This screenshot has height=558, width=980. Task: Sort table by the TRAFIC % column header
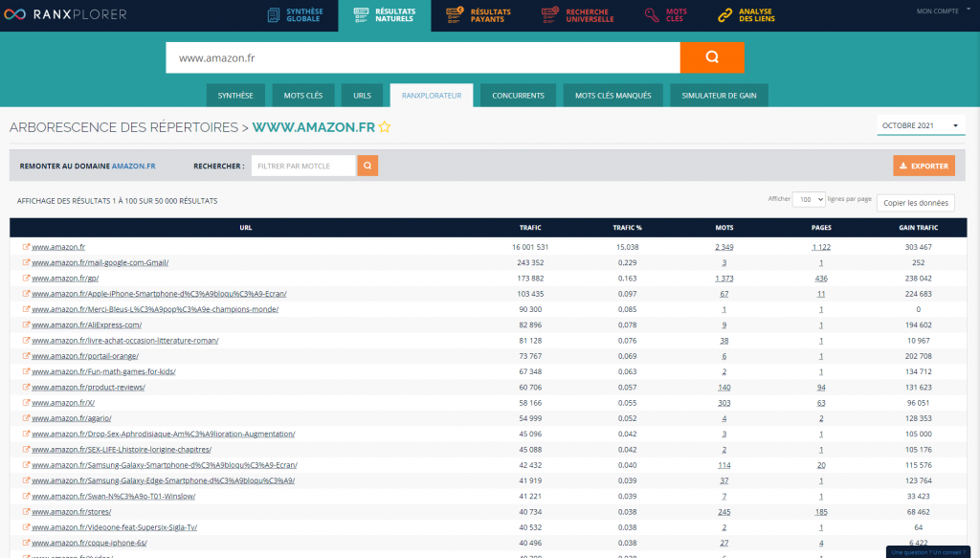pyautogui.click(x=627, y=228)
